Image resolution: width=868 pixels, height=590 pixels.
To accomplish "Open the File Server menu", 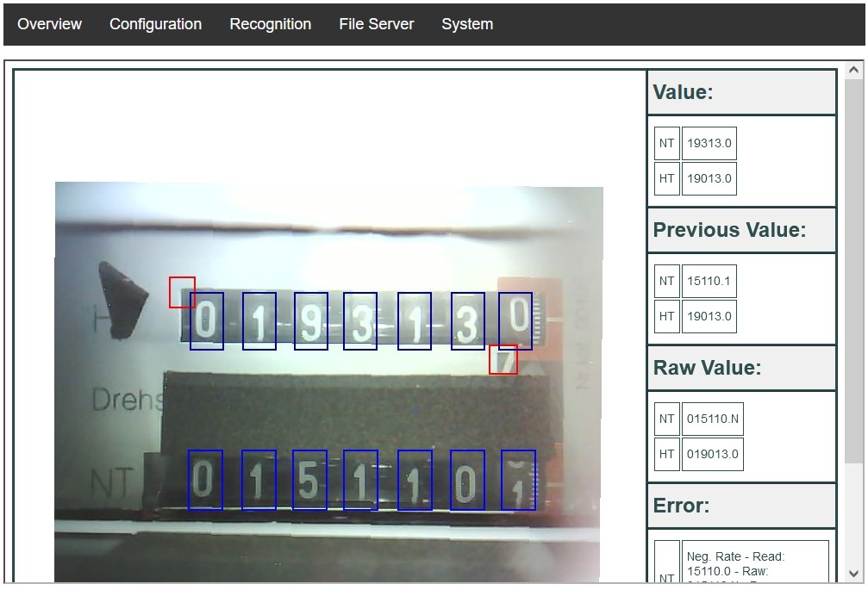I will pyautogui.click(x=376, y=24).
